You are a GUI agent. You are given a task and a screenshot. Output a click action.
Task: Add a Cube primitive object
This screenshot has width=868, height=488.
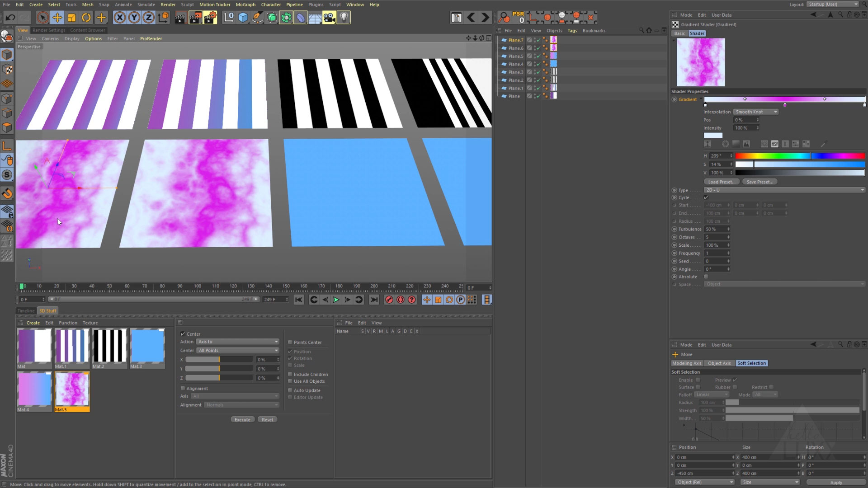pyautogui.click(x=243, y=18)
